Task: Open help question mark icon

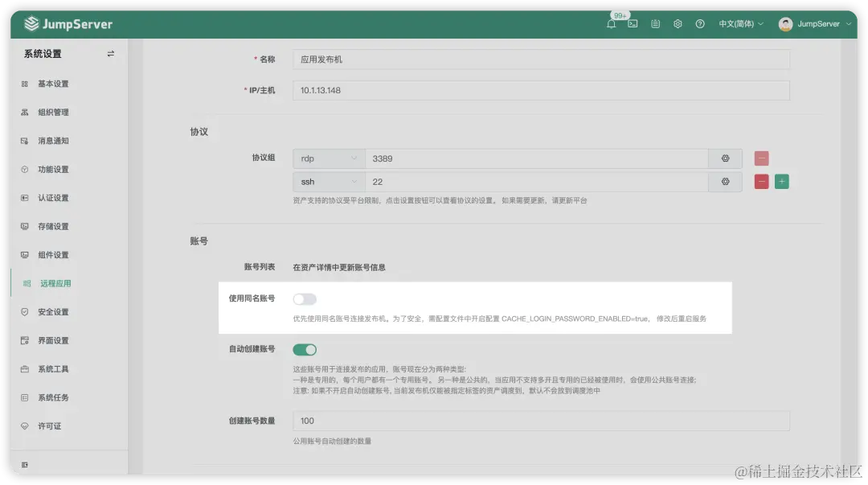Action: pos(700,24)
